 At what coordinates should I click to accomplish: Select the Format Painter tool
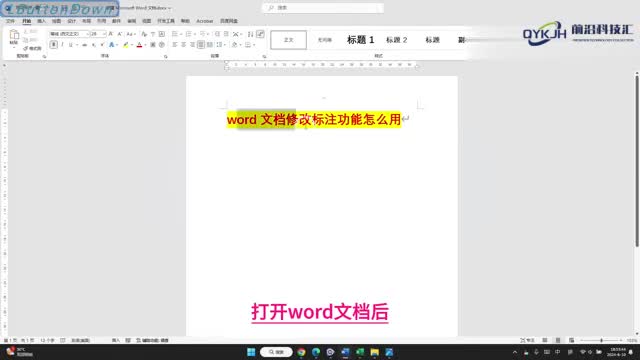point(32,48)
